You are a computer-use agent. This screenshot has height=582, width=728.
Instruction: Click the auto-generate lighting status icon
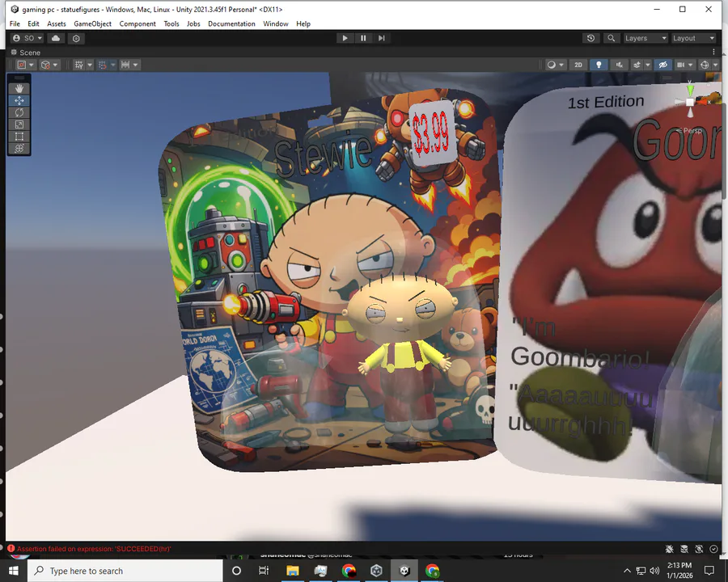coord(699,549)
